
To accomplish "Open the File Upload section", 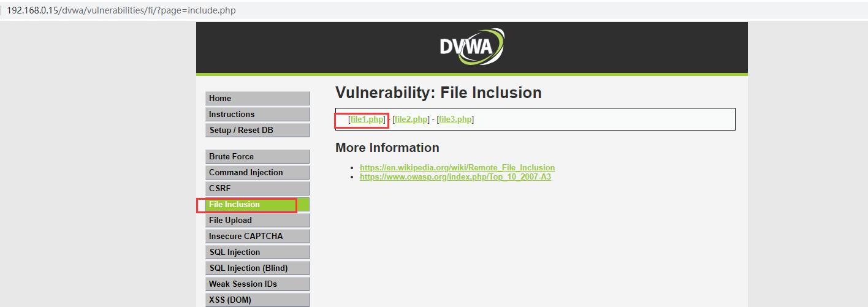I will [x=257, y=221].
